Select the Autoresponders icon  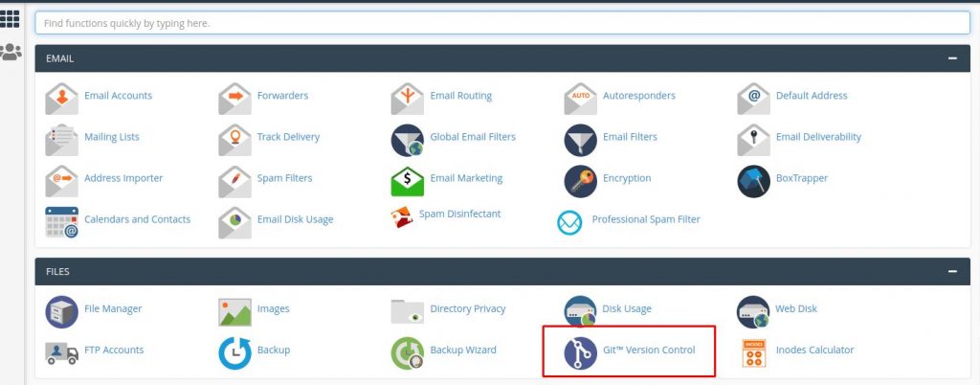[580, 97]
